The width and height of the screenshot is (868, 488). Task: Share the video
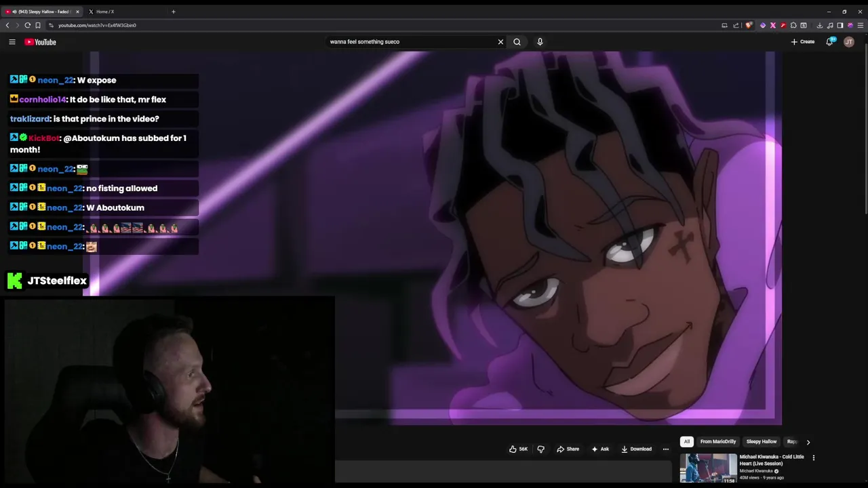click(568, 449)
